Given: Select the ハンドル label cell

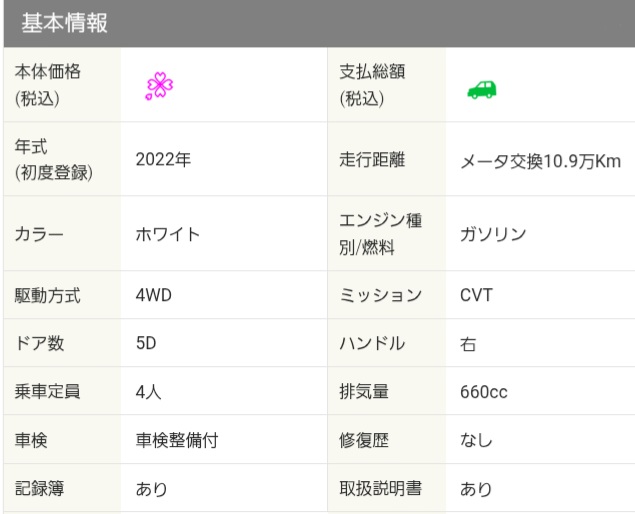Looking at the screenshot, I should pyautogui.click(x=372, y=343).
